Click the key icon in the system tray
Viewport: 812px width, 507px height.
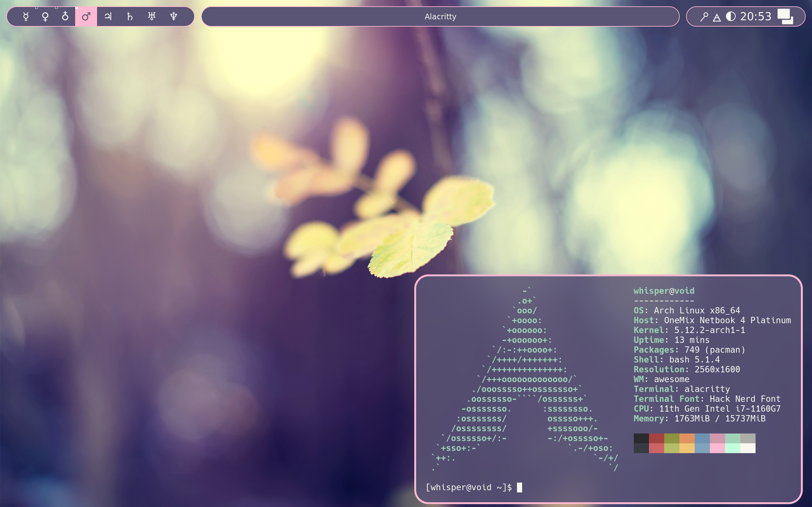(704, 17)
